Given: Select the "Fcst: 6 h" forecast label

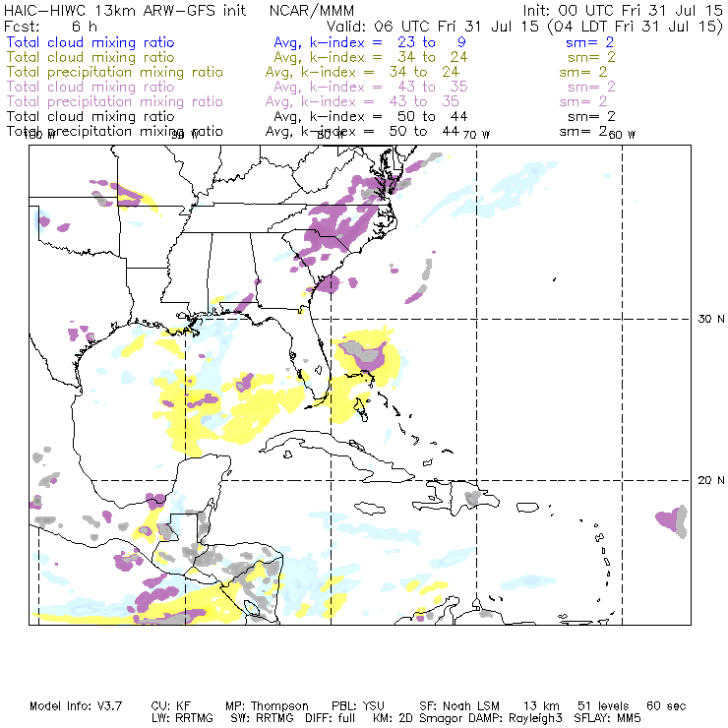Looking at the screenshot, I should click(50, 26).
